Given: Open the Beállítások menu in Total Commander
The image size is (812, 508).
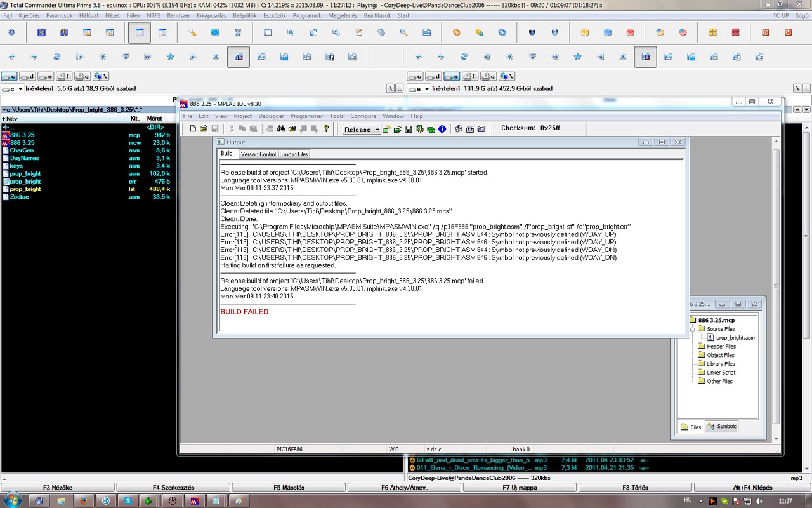Looking at the screenshot, I should click(x=377, y=15).
